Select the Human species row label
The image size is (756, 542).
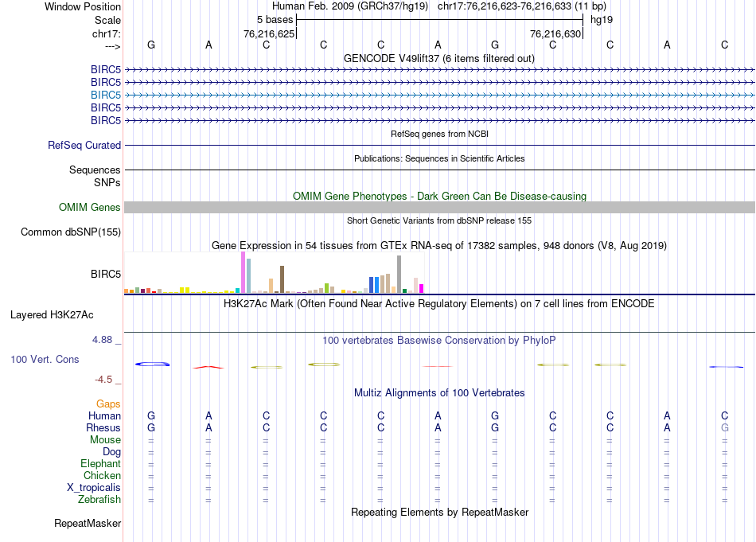point(104,415)
